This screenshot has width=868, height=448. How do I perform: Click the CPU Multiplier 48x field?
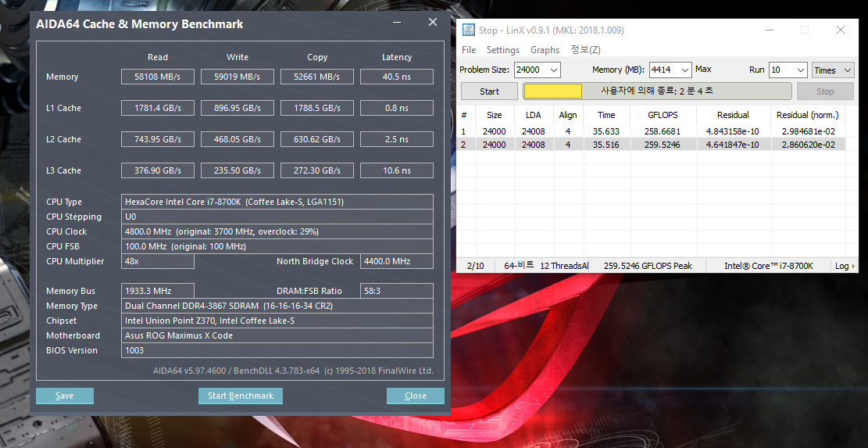(158, 261)
